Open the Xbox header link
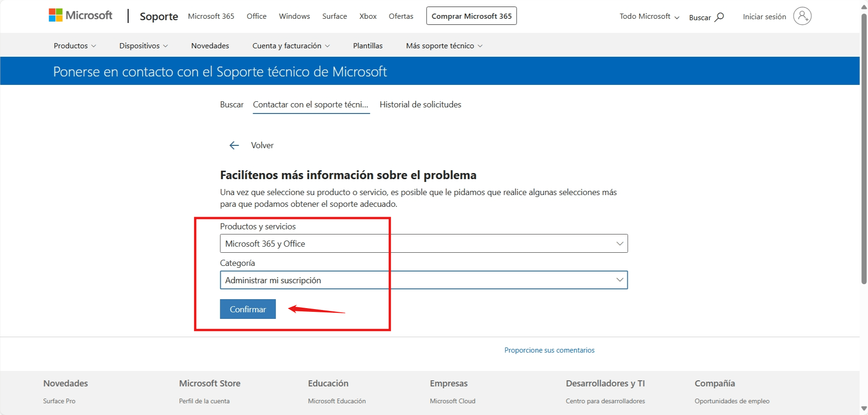Viewport: 868px width, 415px height. point(368,16)
